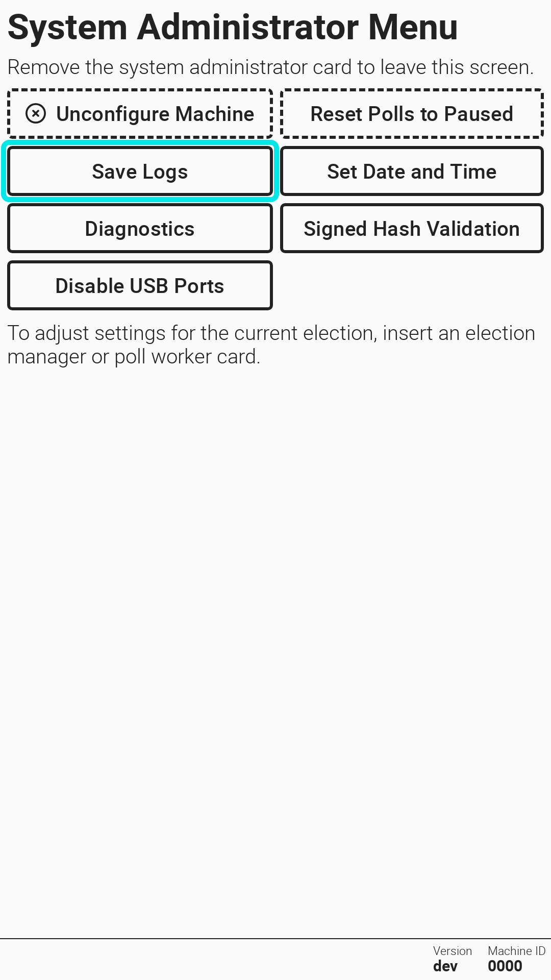The image size is (551, 980).
Task: Click the Machine ID label
Action: pyautogui.click(x=516, y=951)
